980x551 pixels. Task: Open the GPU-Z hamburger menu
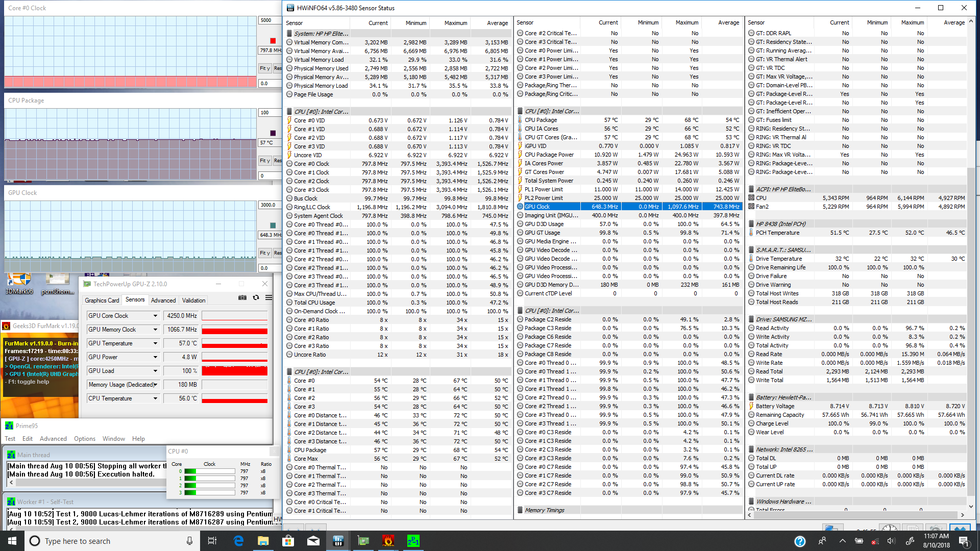tap(268, 297)
